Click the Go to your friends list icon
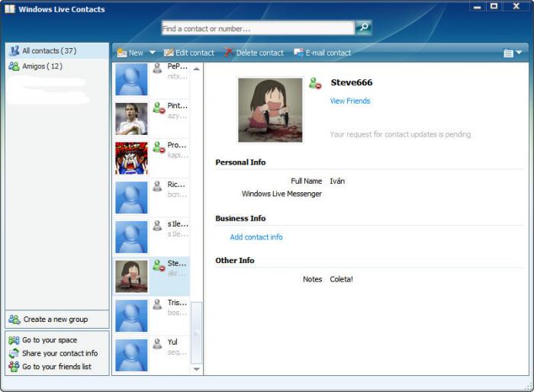The height and width of the screenshot is (392, 534). 14,367
